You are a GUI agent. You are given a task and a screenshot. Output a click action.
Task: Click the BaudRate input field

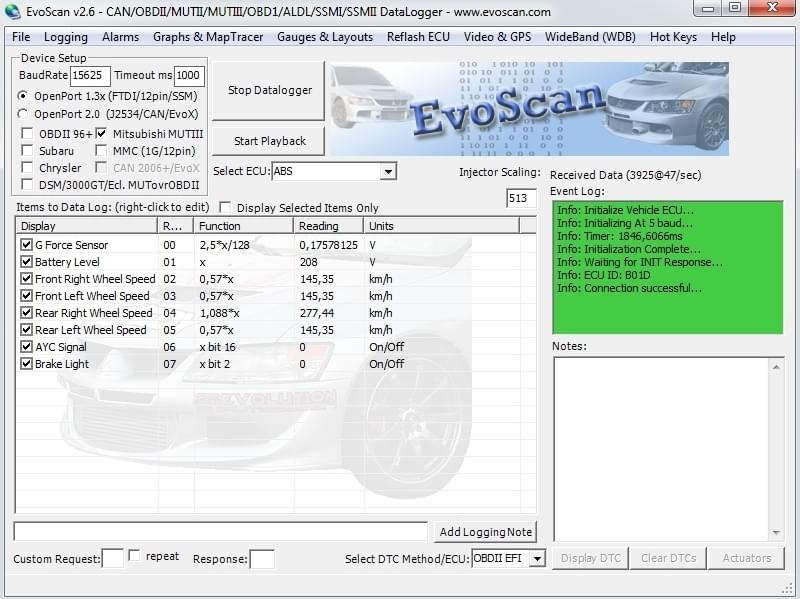coord(90,76)
